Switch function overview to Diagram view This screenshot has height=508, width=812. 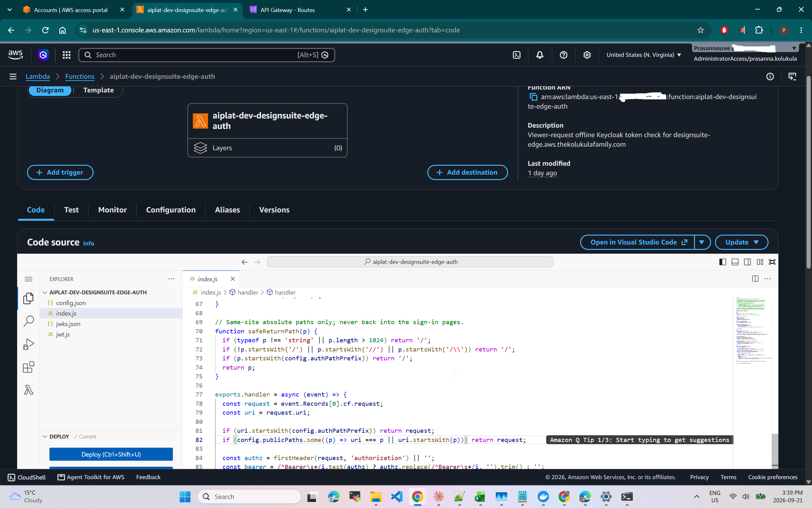pyautogui.click(x=50, y=90)
